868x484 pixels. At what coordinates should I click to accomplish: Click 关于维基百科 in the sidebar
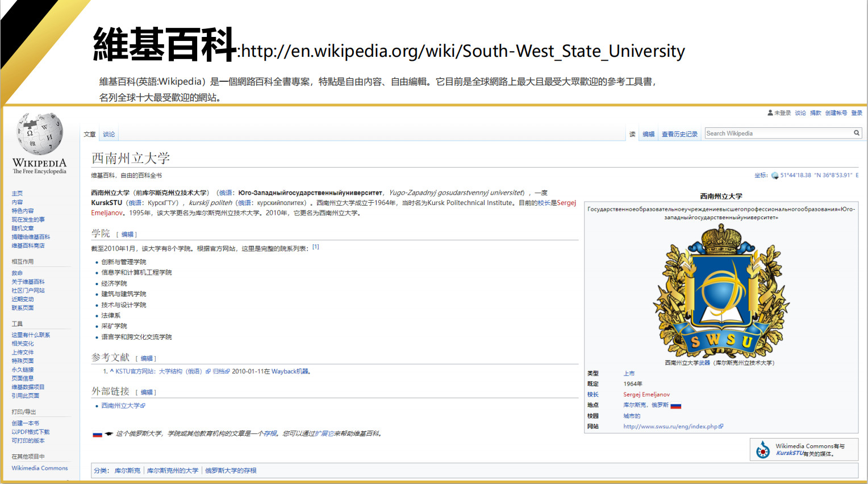(x=28, y=282)
